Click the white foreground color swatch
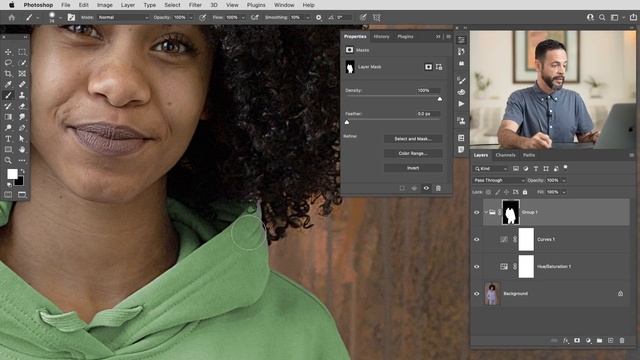 click(12, 174)
